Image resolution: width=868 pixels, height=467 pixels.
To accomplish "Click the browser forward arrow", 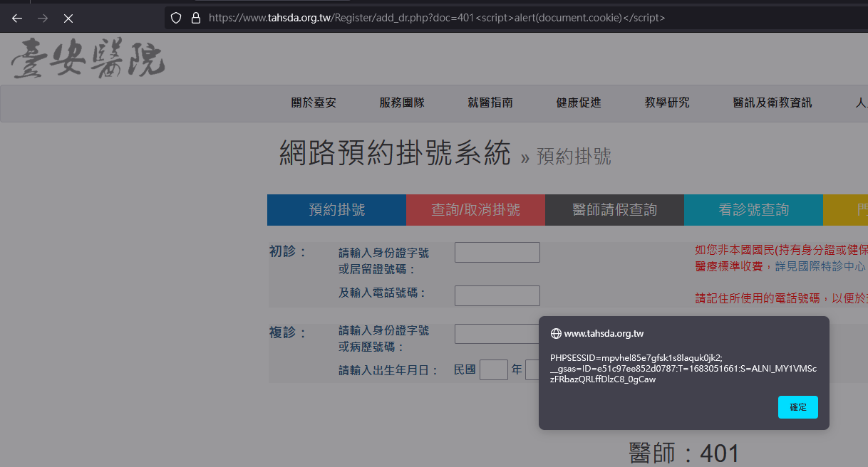I will (43, 19).
